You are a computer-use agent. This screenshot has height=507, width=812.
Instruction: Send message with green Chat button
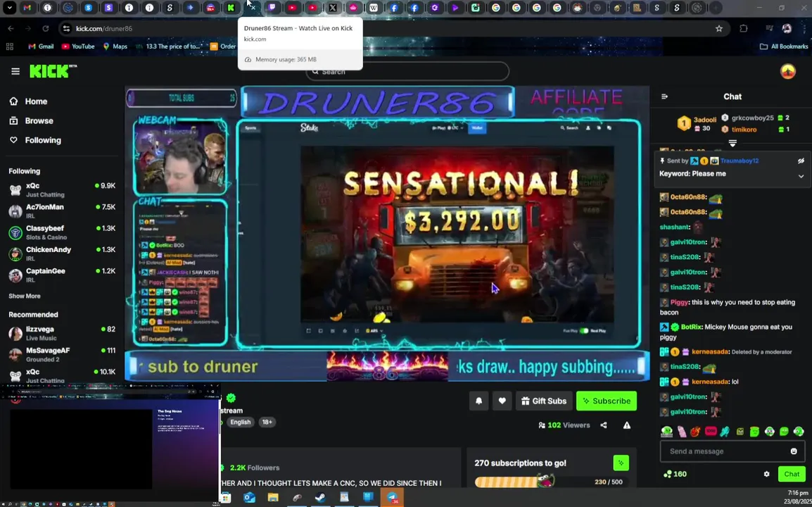792,474
